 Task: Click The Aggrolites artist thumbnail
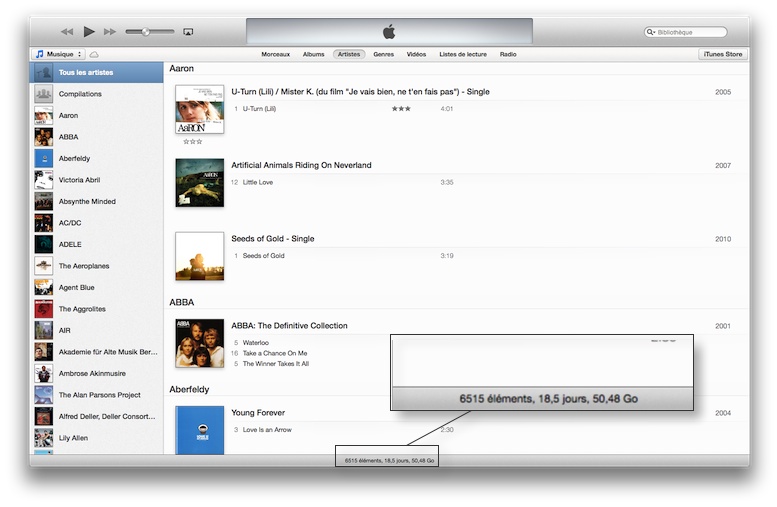44,309
